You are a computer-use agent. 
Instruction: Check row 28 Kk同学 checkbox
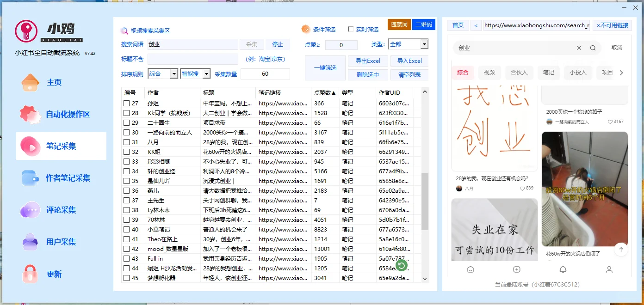click(x=127, y=113)
